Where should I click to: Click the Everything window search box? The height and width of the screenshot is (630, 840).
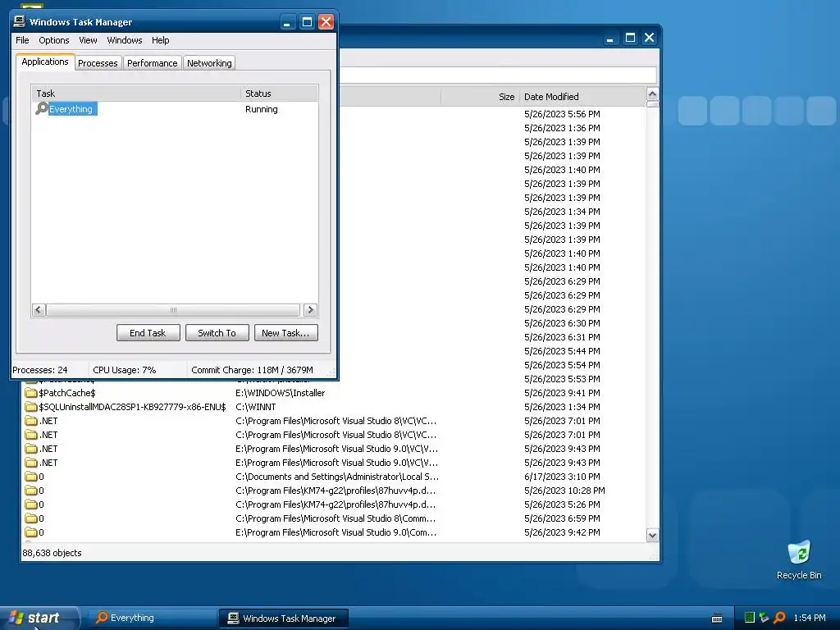click(498, 75)
